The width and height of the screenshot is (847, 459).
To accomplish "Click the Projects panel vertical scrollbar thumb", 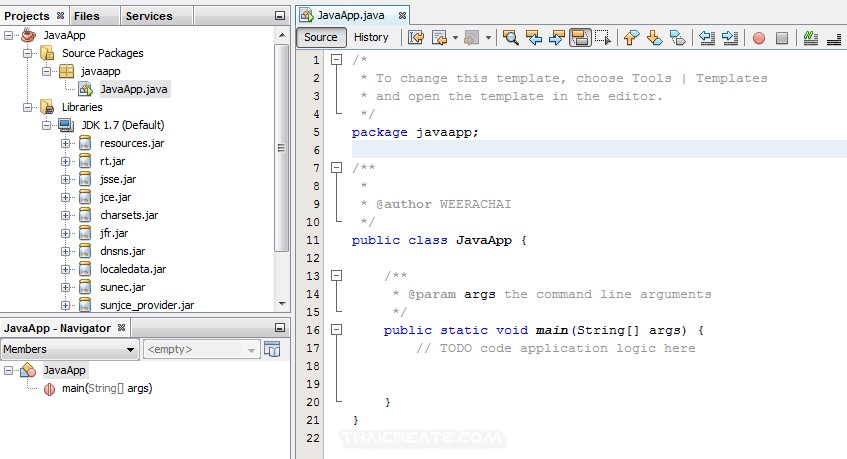I will coord(281,148).
